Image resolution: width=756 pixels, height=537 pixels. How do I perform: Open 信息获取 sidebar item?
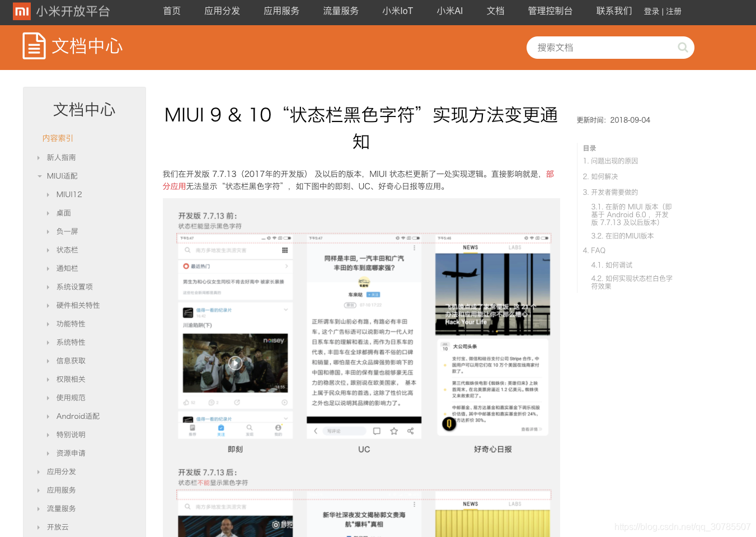71,361
